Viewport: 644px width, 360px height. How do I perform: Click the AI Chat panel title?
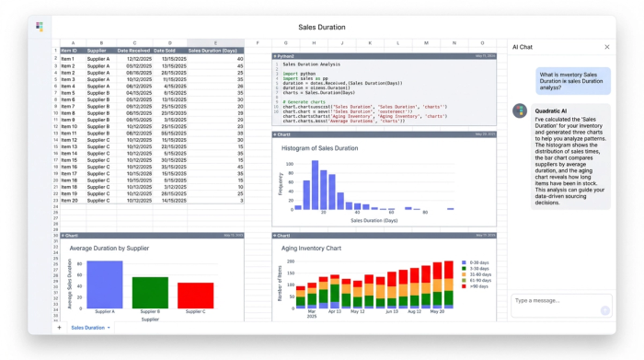point(523,47)
